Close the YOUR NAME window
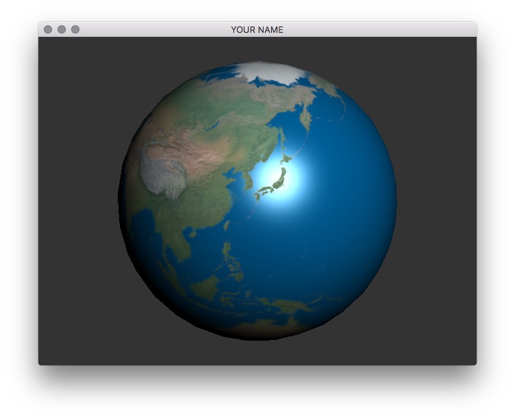 pyautogui.click(x=48, y=29)
